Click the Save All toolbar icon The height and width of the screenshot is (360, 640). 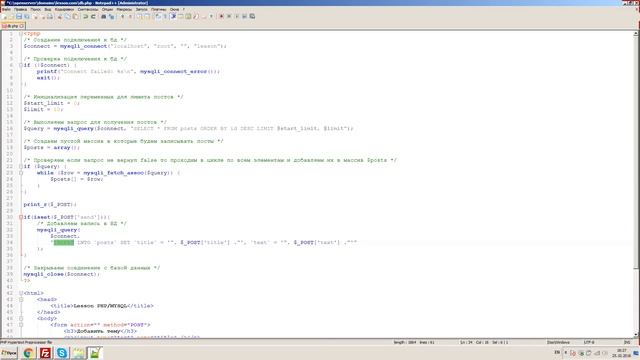pyautogui.click(x=27, y=16)
